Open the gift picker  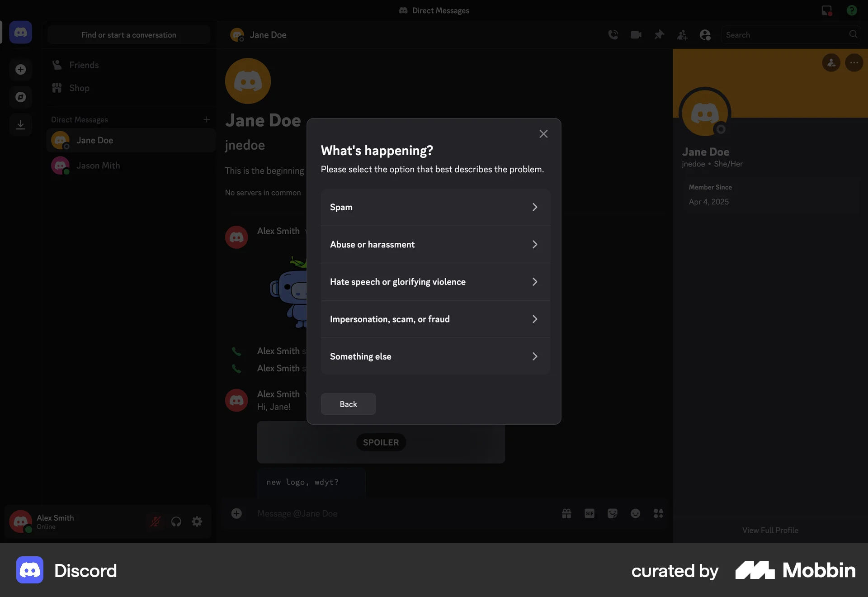pyautogui.click(x=566, y=514)
